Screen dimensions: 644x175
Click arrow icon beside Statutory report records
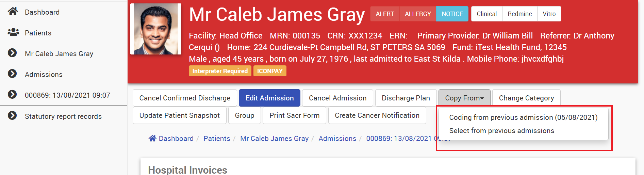12,116
